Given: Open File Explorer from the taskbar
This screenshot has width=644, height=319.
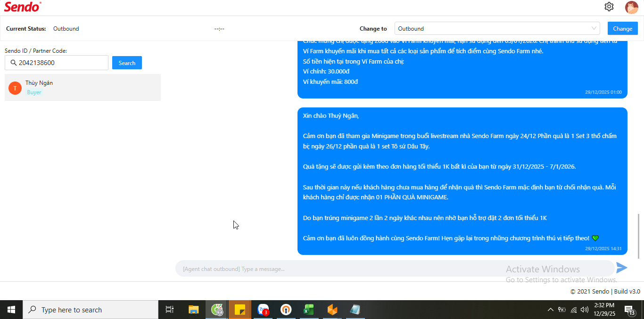Looking at the screenshot, I should [x=194, y=310].
